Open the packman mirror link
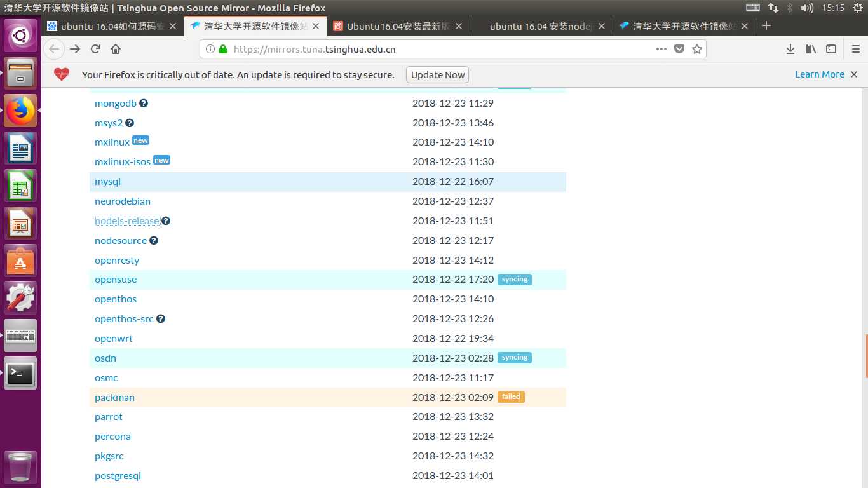The image size is (868, 488). coord(114,397)
